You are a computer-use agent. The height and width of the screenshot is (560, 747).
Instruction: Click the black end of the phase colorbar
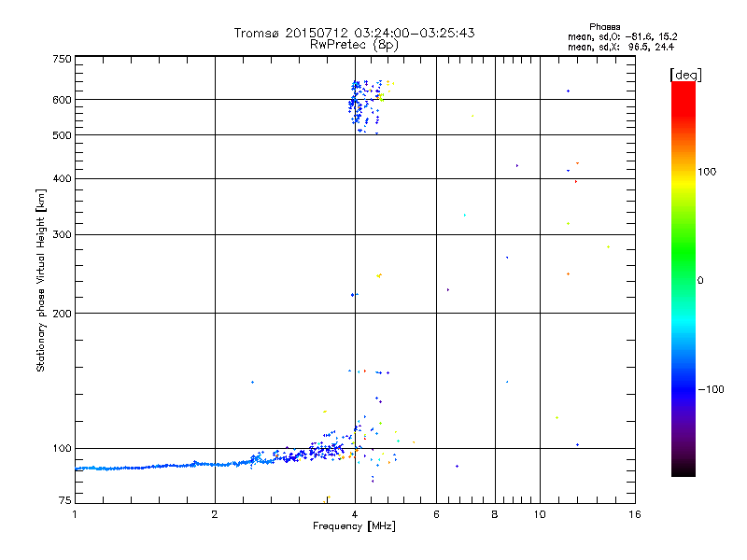[684, 469]
